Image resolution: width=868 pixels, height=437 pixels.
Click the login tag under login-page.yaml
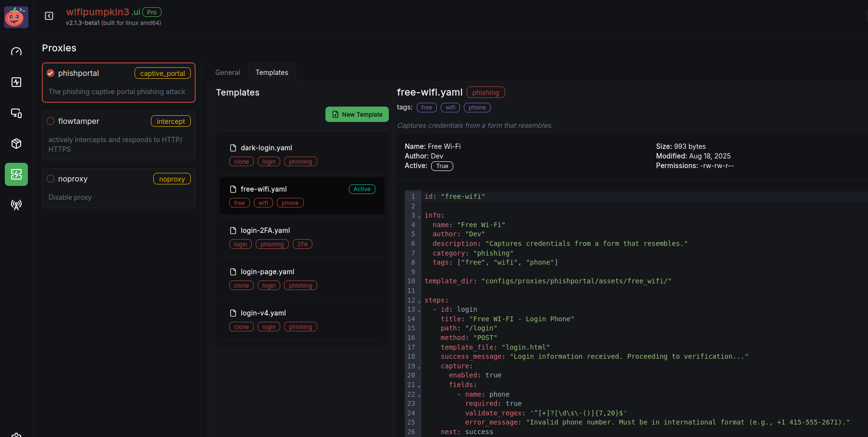point(269,286)
